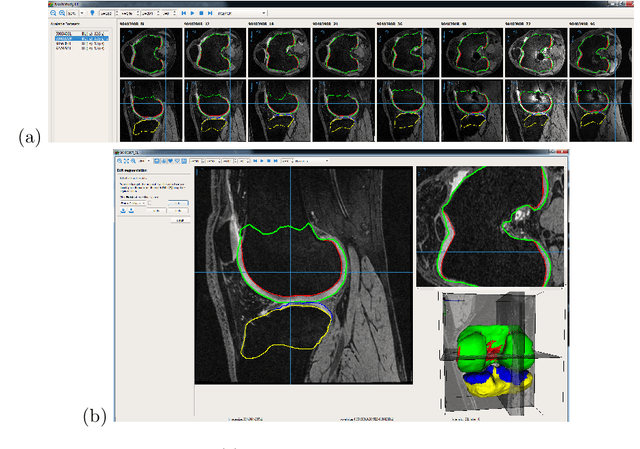Screen dimensions: 640x449
Task: Click play in the Edit segmentation window toolbar
Action: pyautogui.click(x=262, y=161)
